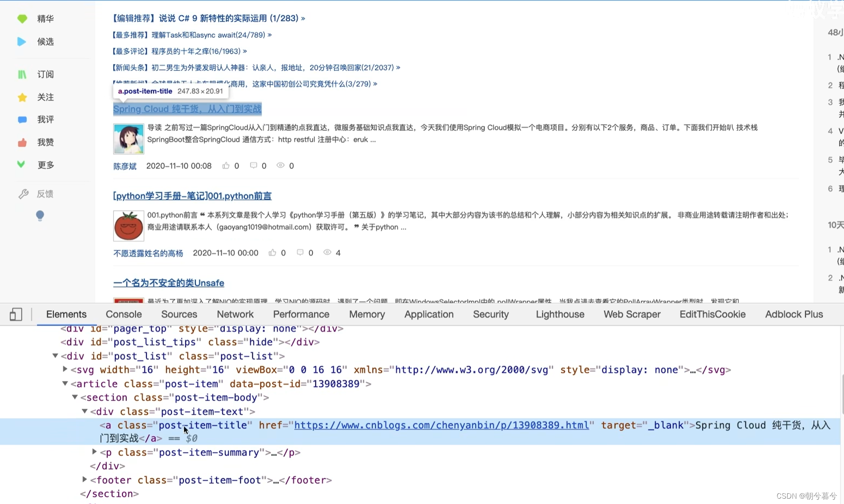Click the 关注 yellow star icon

point(22,97)
